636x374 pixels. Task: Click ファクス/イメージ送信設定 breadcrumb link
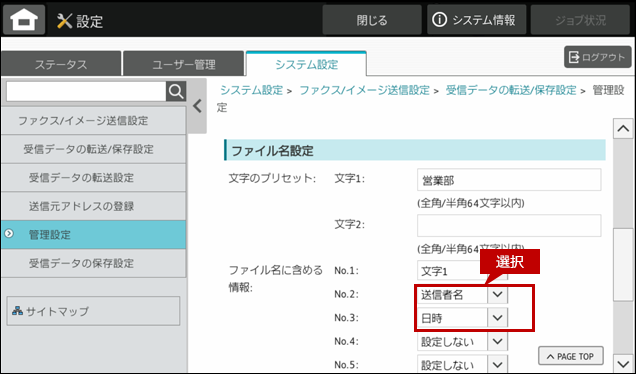[x=364, y=90]
